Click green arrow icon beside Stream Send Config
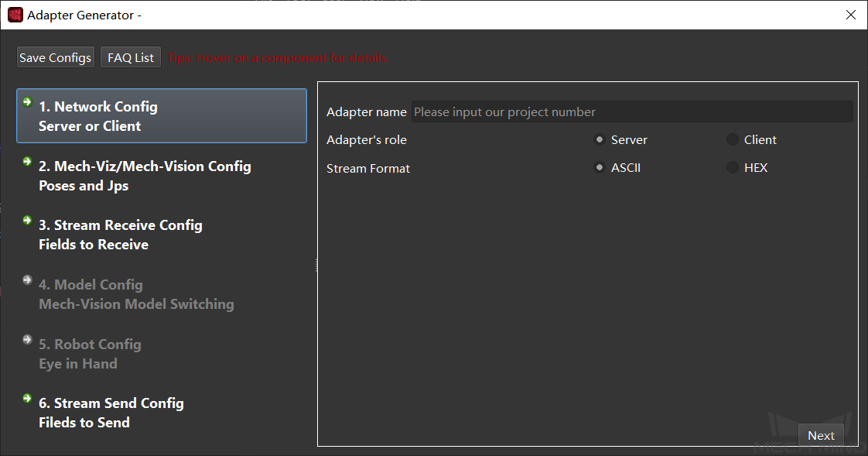This screenshot has width=868, height=456. [x=27, y=398]
